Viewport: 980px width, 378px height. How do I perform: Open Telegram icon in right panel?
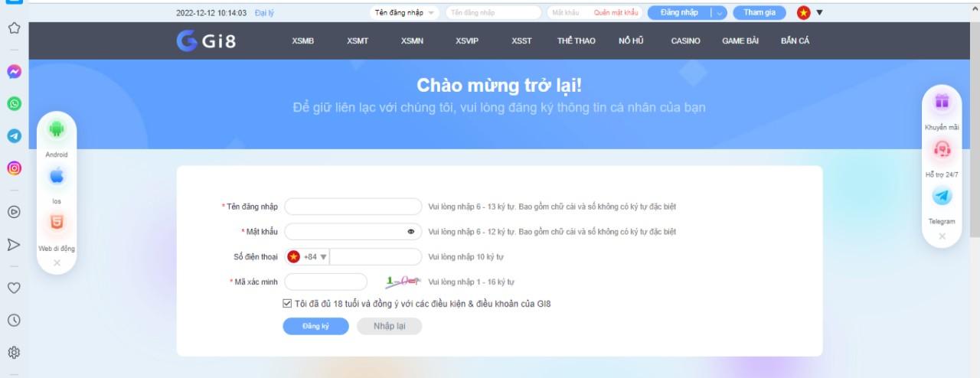click(x=942, y=196)
